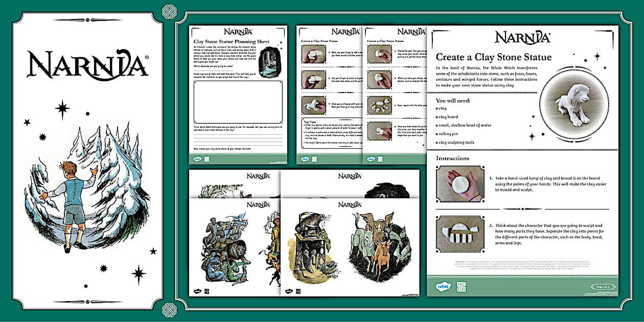
Task: Click the Twinkl cloud logo on instructions page
Action: 443,286
